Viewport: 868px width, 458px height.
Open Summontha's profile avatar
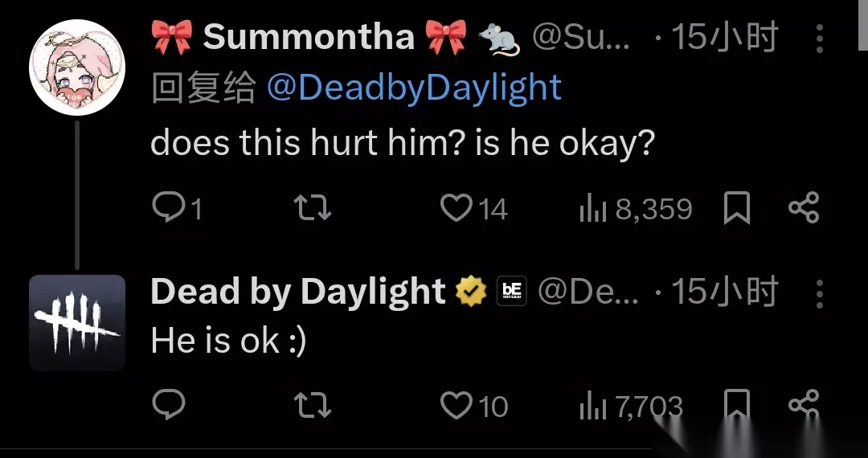tap(77, 67)
